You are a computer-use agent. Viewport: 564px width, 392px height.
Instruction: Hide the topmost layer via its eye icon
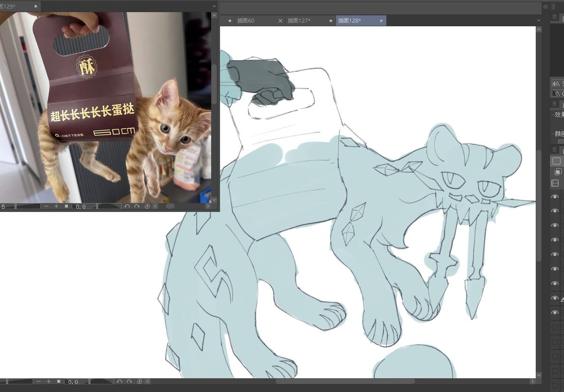555,197
